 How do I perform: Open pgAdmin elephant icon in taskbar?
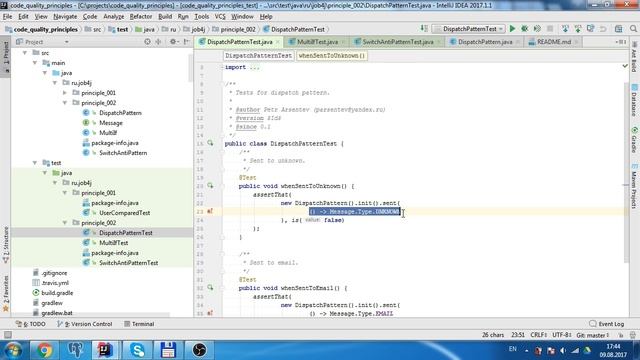[75, 350]
